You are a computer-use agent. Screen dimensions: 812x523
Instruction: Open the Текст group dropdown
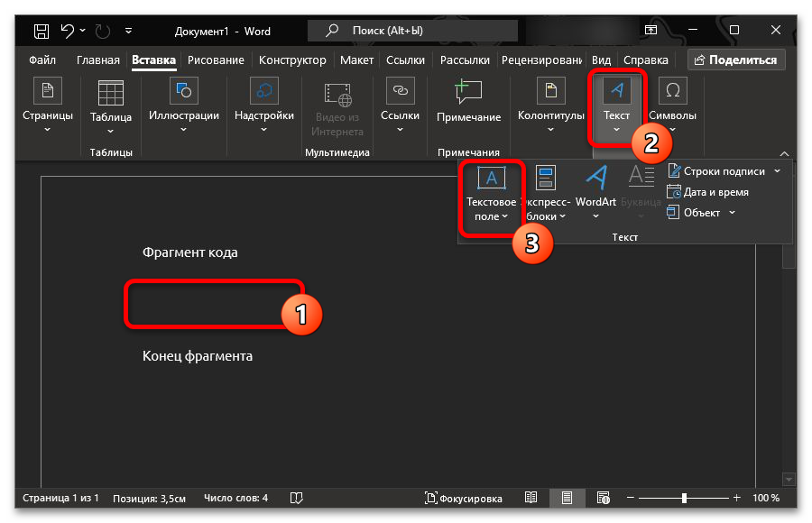coord(616,106)
